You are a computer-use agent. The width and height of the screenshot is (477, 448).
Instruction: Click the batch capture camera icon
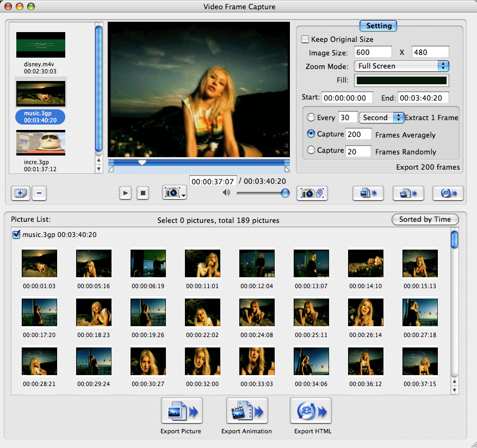coord(312,193)
